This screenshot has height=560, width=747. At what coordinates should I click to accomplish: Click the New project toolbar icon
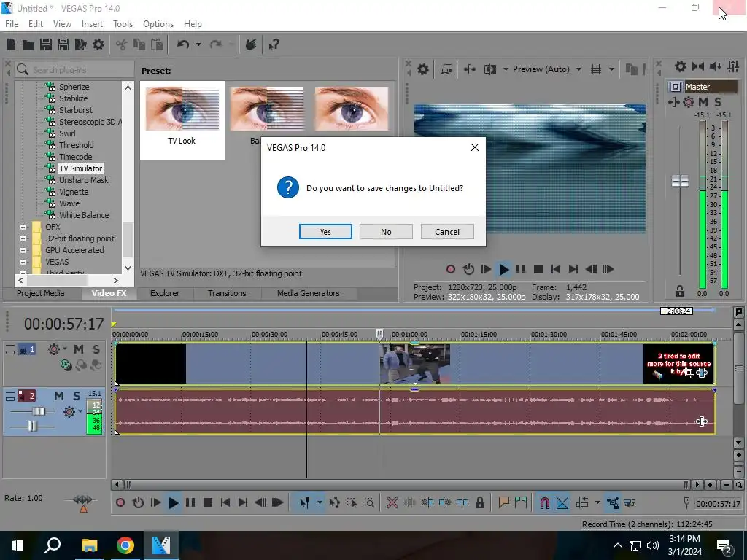tap(10, 44)
